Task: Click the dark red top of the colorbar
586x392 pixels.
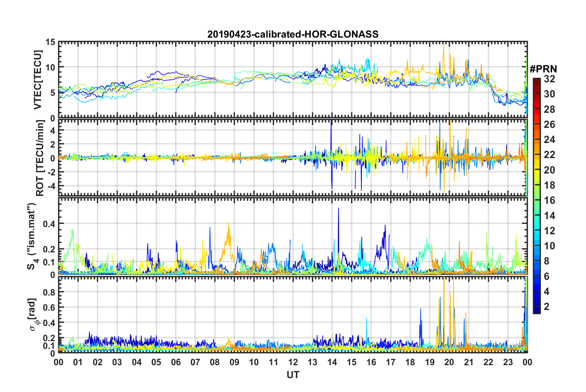Action: 536,80
